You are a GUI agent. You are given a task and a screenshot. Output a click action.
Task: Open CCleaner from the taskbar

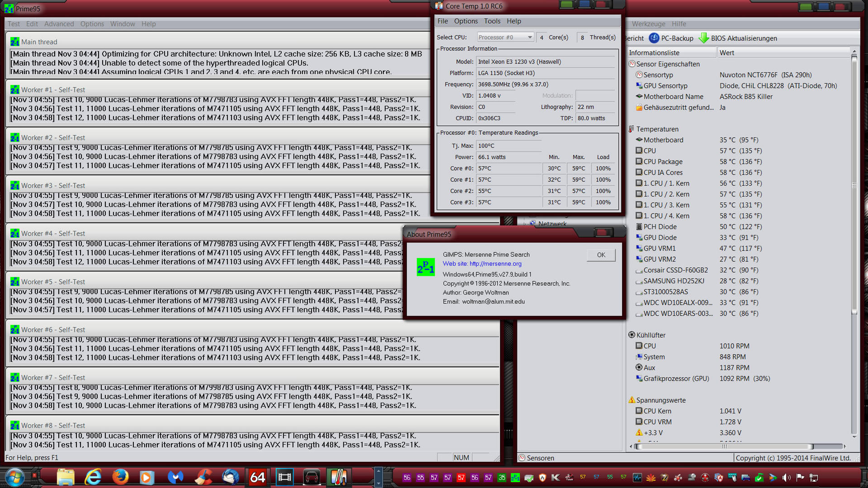203,478
